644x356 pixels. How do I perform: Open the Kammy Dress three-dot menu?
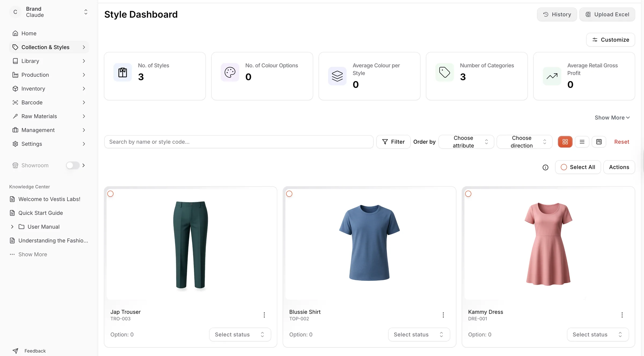[x=622, y=315]
